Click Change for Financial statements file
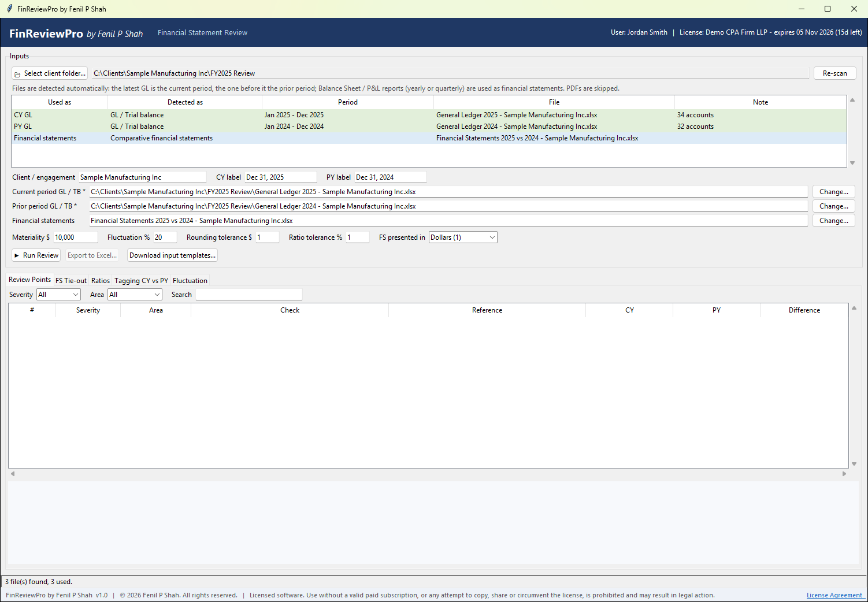Viewport: 868px width, 602px height. click(834, 221)
